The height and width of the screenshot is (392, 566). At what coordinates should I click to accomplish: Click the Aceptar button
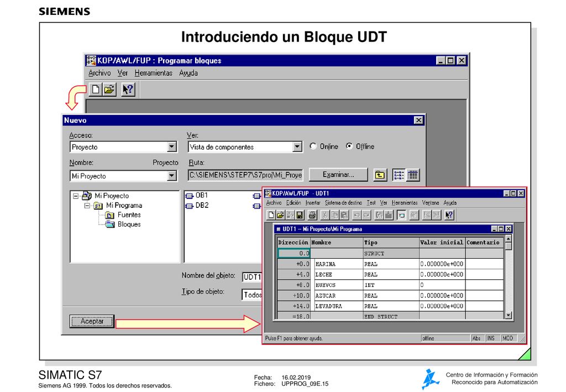point(92,321)
